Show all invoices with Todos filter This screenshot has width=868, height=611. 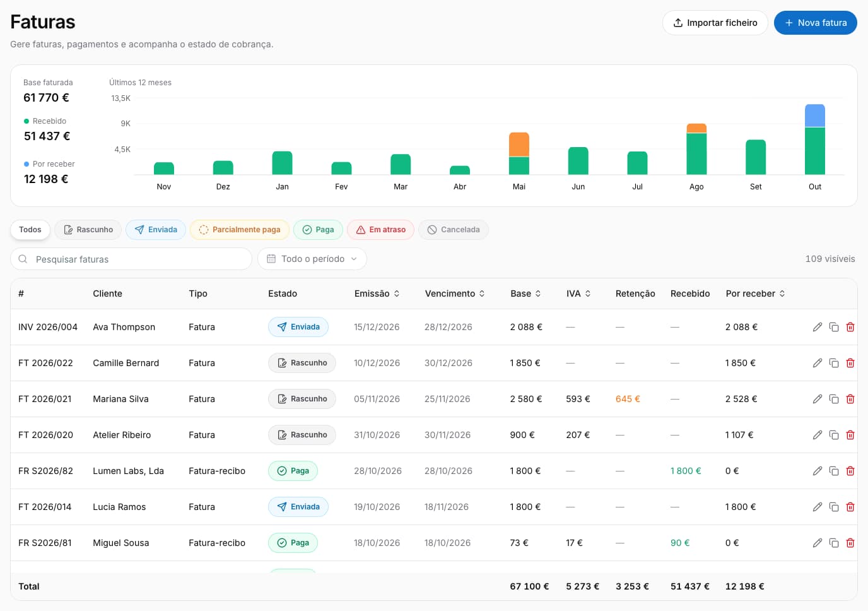coord(30,230)
